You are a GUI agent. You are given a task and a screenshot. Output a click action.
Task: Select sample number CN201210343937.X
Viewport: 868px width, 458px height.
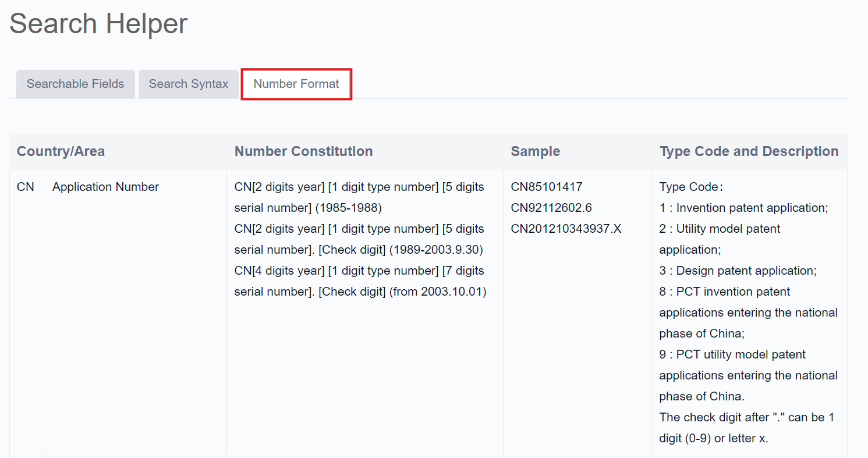566,229
